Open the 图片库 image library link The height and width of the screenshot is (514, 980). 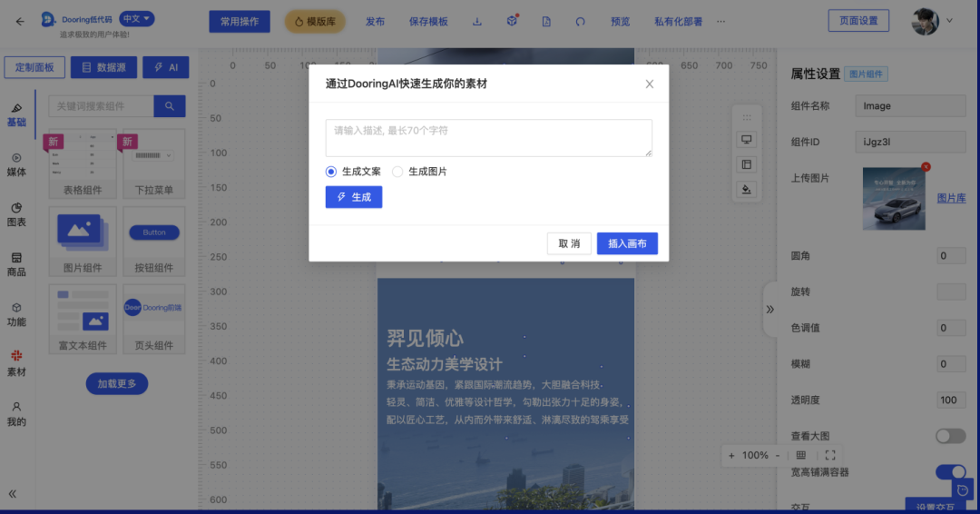pos(951,198)
